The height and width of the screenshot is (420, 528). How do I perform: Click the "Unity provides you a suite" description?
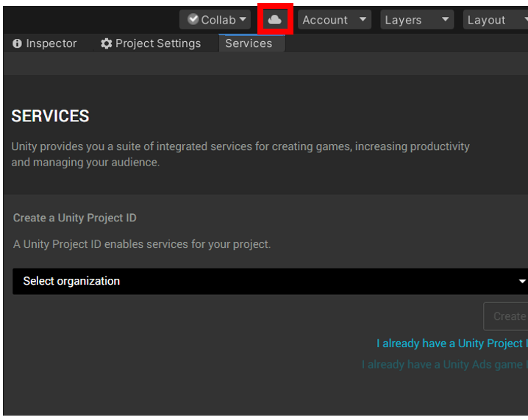click(x=240, y=154)
